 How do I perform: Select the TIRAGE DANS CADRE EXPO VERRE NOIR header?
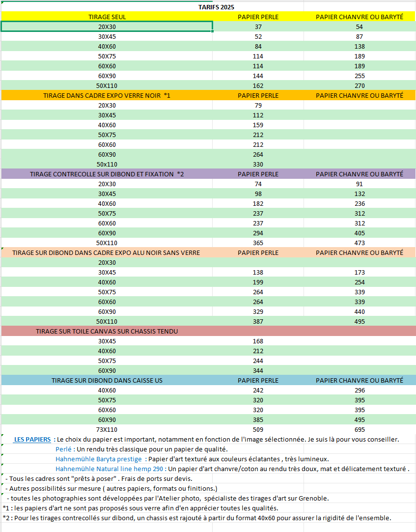click(x=107, y=95)
